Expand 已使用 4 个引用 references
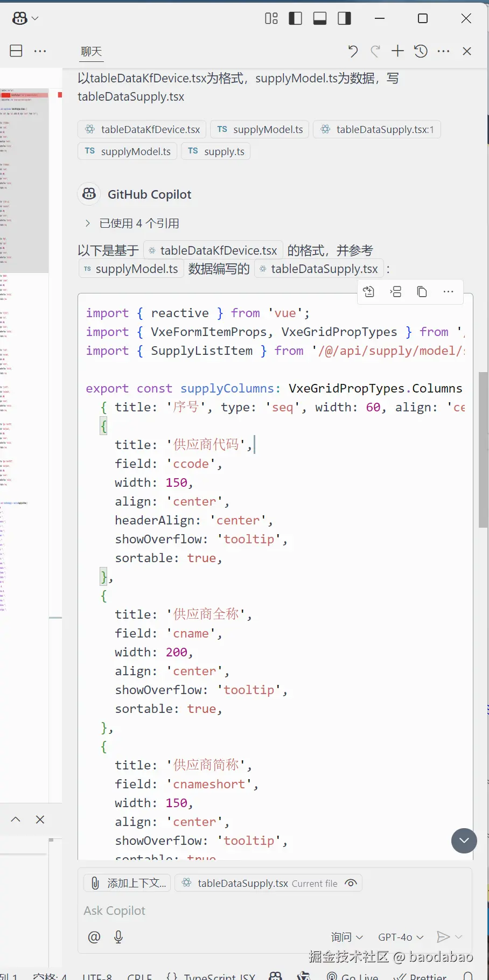 [132, 223]
